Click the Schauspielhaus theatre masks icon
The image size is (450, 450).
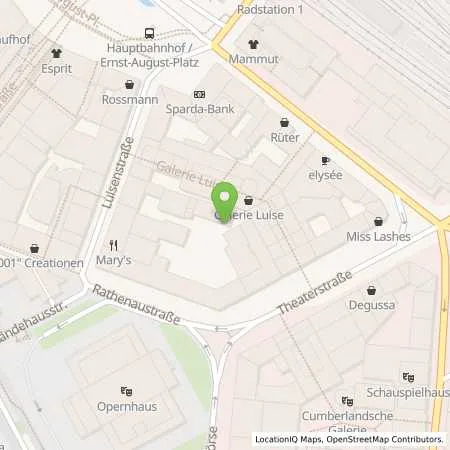click(x=408, y=377)
